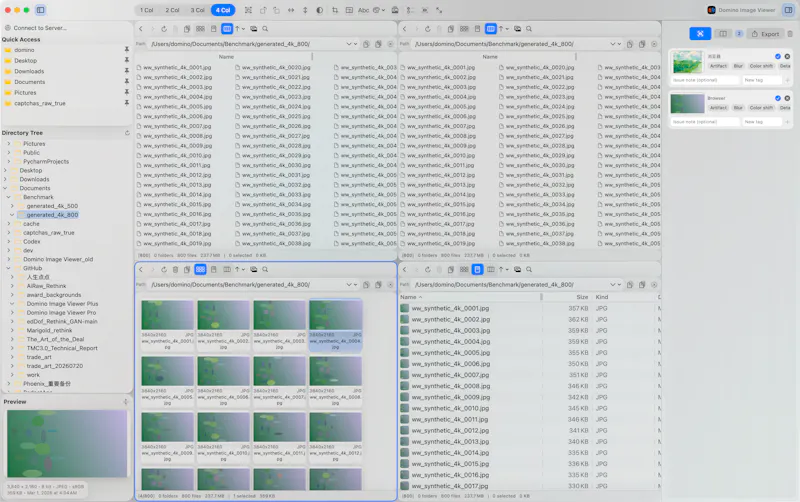The width and height of the screenshot is (800, 502).
Task: Click the diagonal expand arrows icon
Action: point(439,10)
